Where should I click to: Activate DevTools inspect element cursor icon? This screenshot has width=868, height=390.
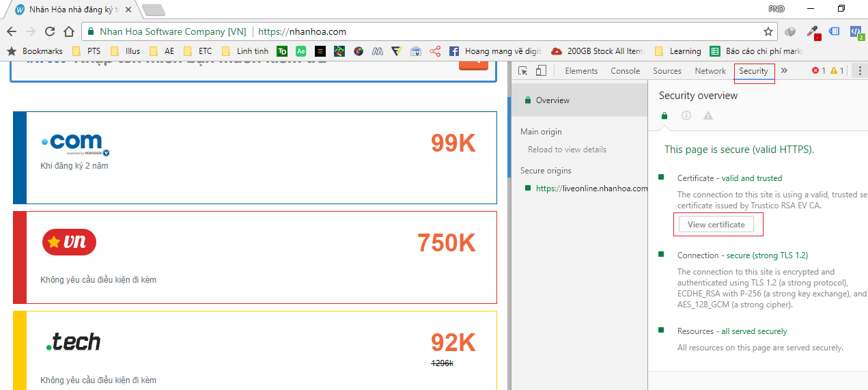pos(523,71)
